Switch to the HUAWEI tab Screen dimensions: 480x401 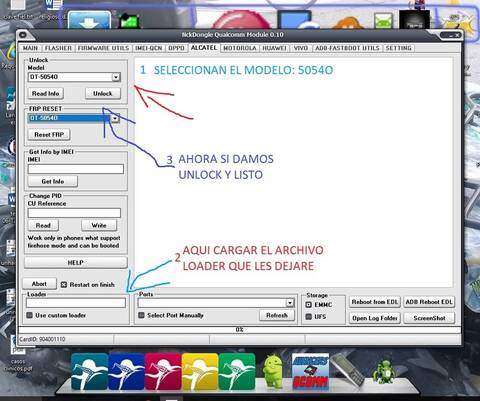point(275,48)
